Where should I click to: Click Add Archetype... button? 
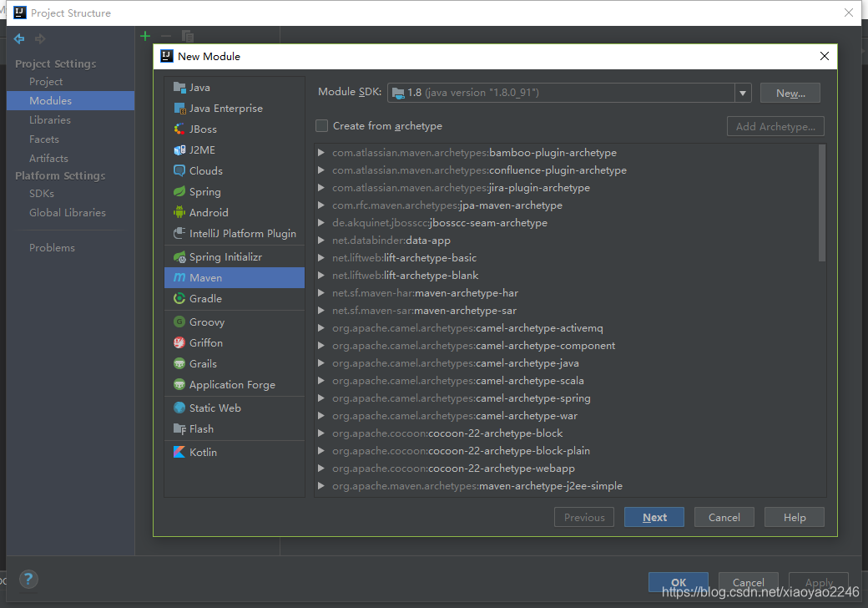775,126
